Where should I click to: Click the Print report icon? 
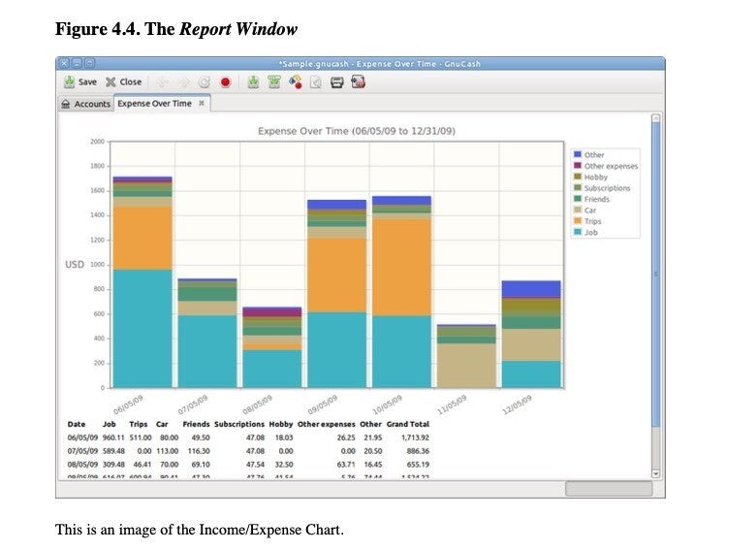(x=336, y=82)
